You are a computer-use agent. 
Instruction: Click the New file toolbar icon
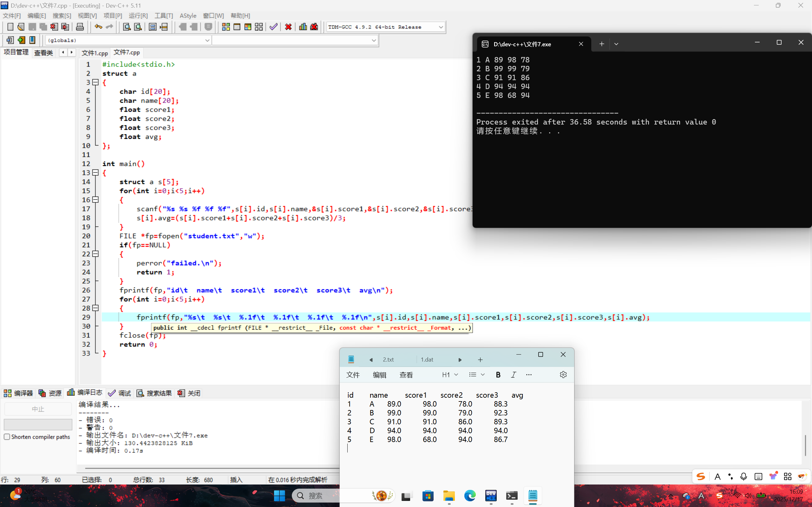[10, 27]
